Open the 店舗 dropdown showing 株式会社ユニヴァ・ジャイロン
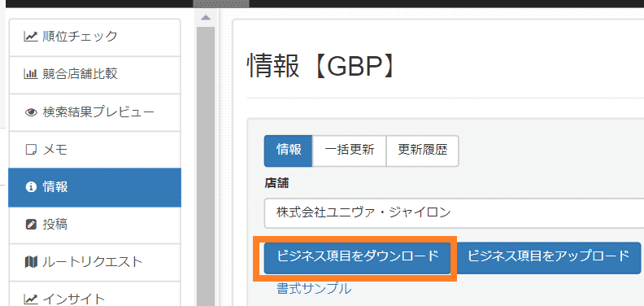This screenshot has height=306, width=644. pyautogui.click(x=454, y=213)
